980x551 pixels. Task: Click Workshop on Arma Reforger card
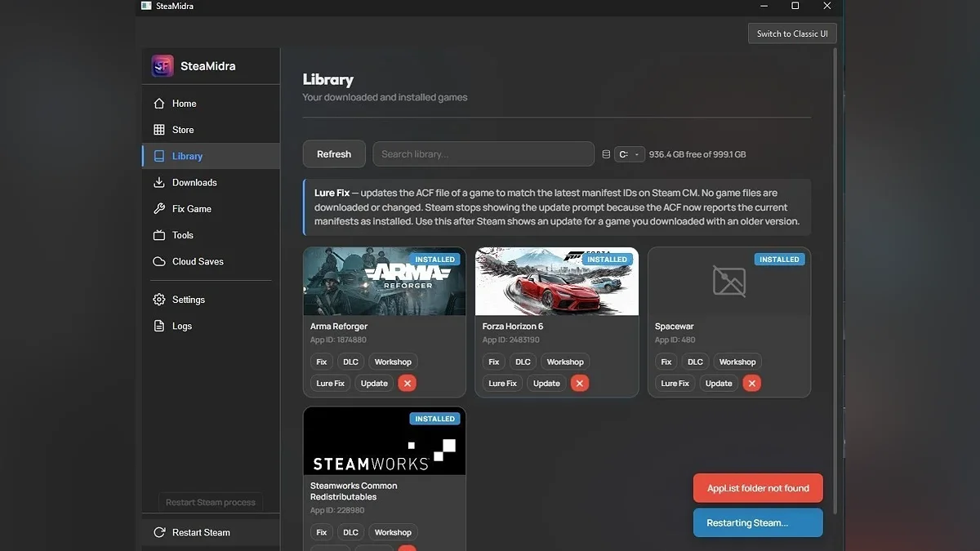[394, 362]
